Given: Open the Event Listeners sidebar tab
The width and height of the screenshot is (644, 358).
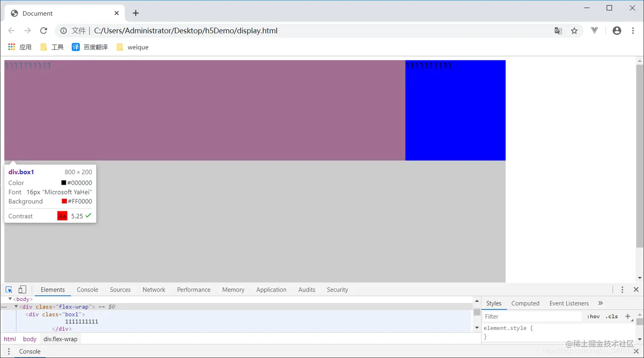Looking at the screenshot, I should point(569,303).
